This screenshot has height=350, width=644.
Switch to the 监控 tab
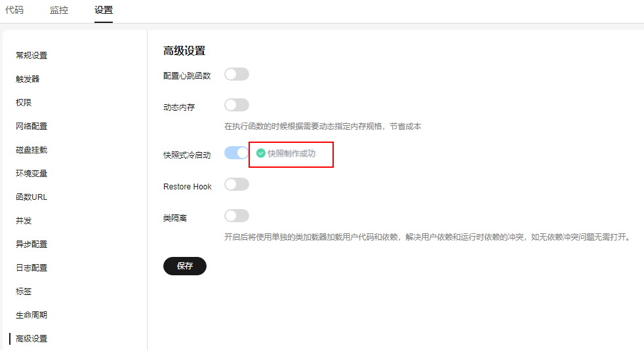pos(59,10)
